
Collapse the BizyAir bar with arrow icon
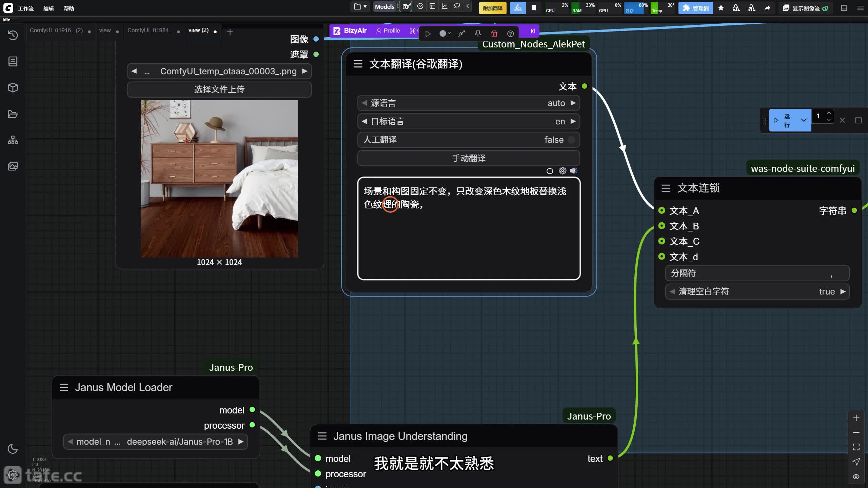point(533,31)
